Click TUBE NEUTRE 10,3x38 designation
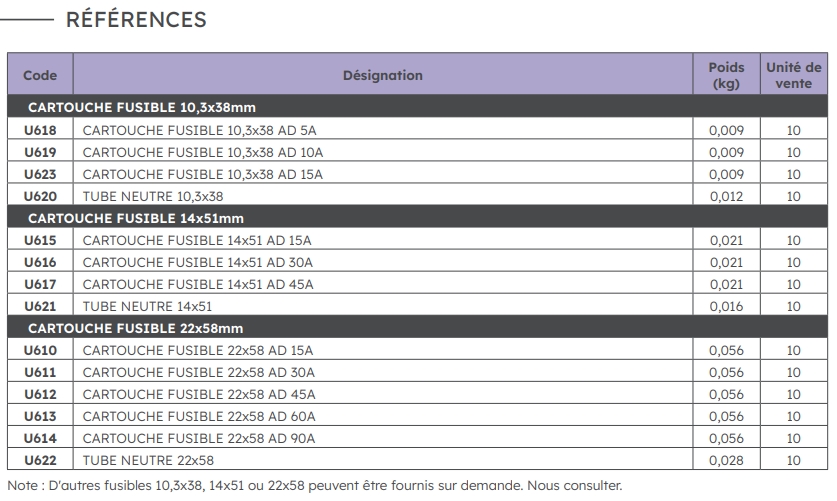Image resolution: width=837 pixels, height=501 pixels. [x=152, y=196]
